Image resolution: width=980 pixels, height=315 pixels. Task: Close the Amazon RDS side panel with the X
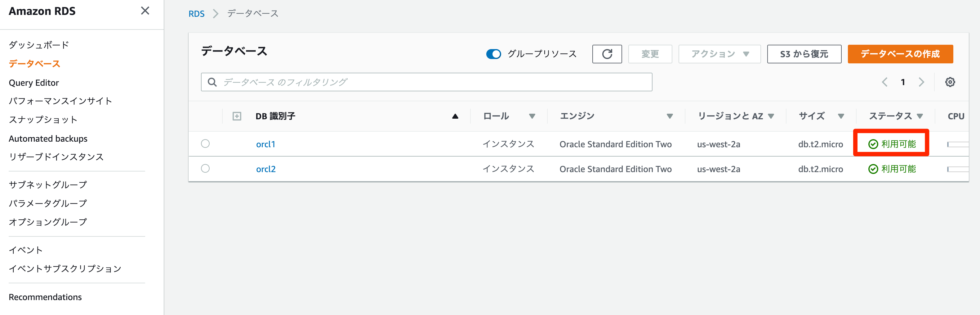pos(145,11)
